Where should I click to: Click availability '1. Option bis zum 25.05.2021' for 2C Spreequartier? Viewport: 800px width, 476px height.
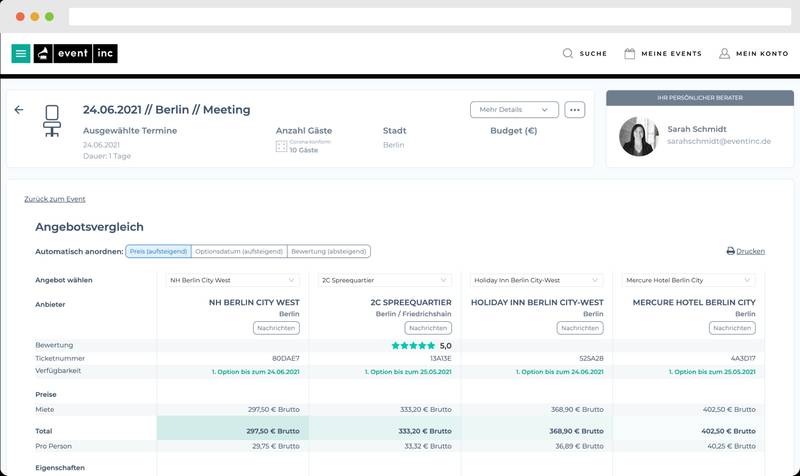(x=408, y=372)
